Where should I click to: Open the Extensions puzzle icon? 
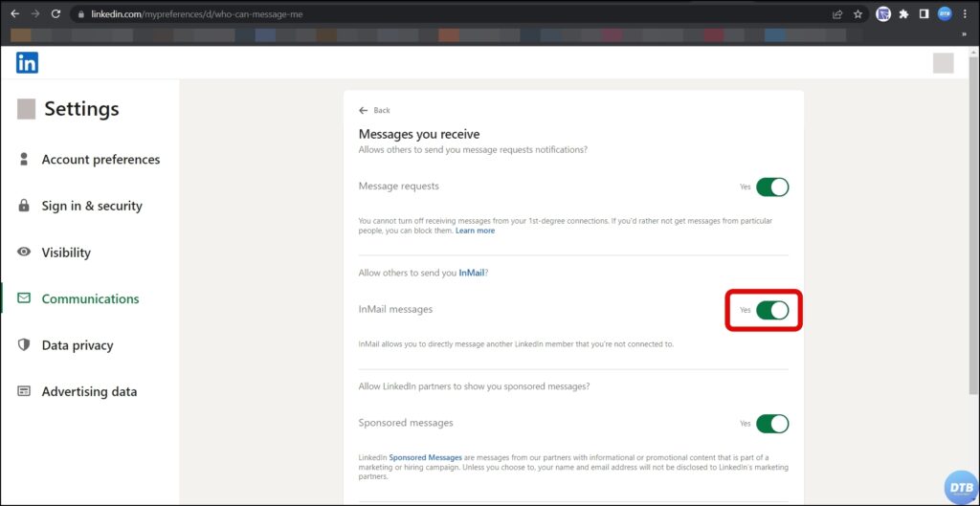pos(903,14)
